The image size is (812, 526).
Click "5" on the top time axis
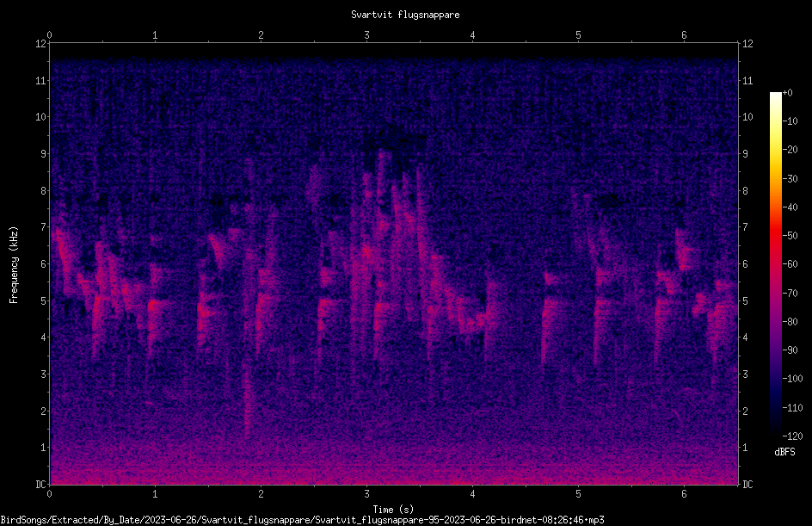point(578,34)
